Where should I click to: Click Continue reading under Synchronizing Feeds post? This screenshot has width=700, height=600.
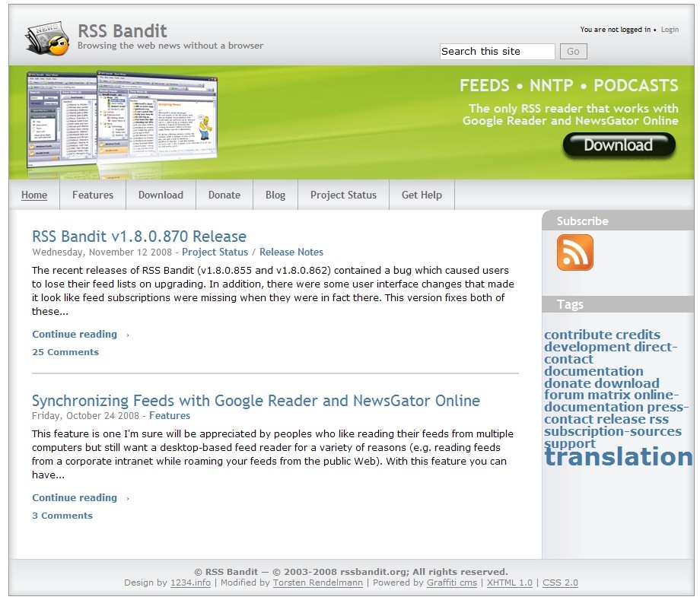[75, 497]
